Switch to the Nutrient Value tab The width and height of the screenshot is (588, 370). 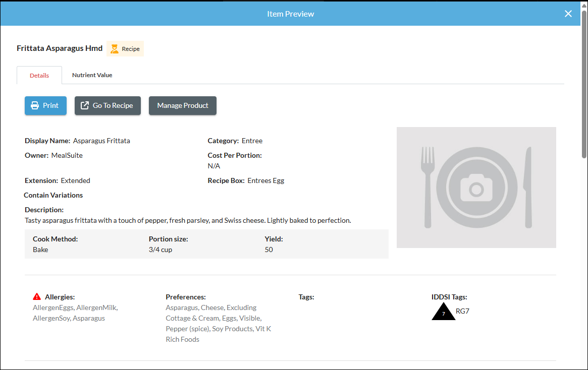pyautogui.click(x=92, y=75)
